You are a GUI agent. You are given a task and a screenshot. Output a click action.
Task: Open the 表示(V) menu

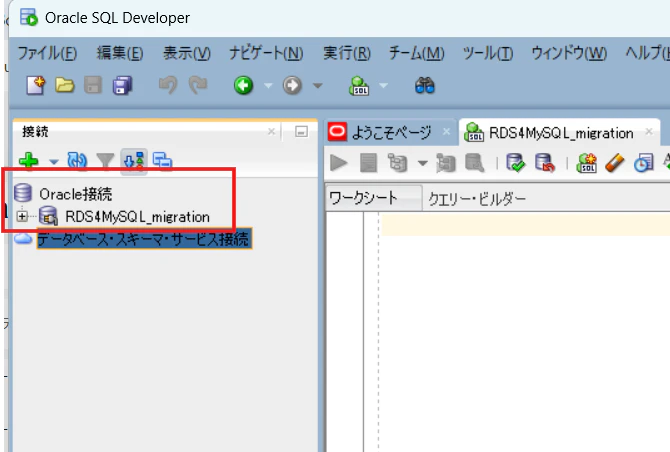click(187, 53)
